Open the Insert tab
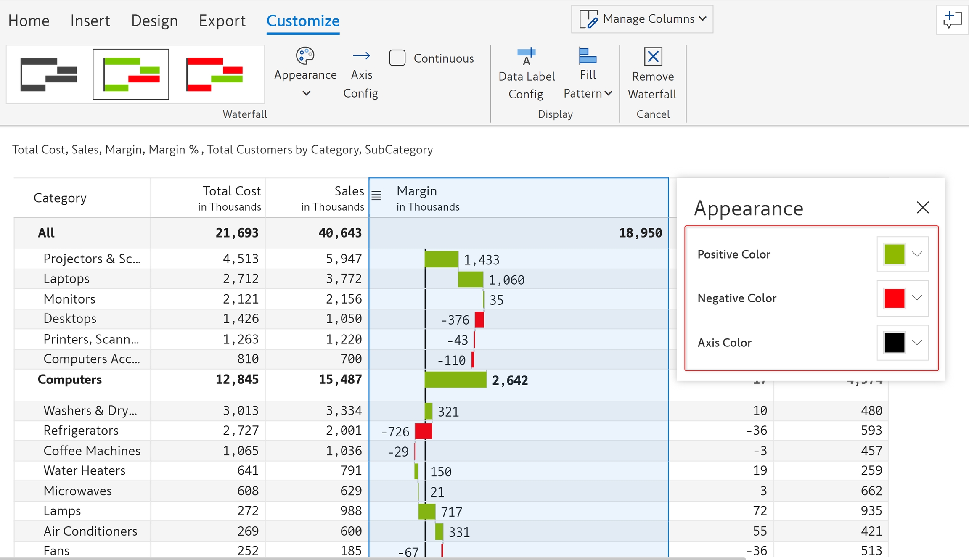Image resolution: width=969 pixels, height=560 pixels. pos(90,21)
